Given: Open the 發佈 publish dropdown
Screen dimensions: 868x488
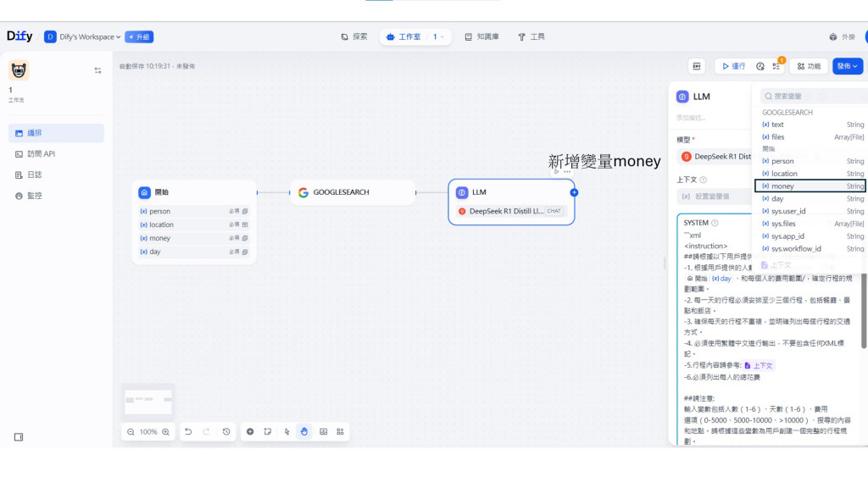Looking at the screenshot, I should click(848, 66).
